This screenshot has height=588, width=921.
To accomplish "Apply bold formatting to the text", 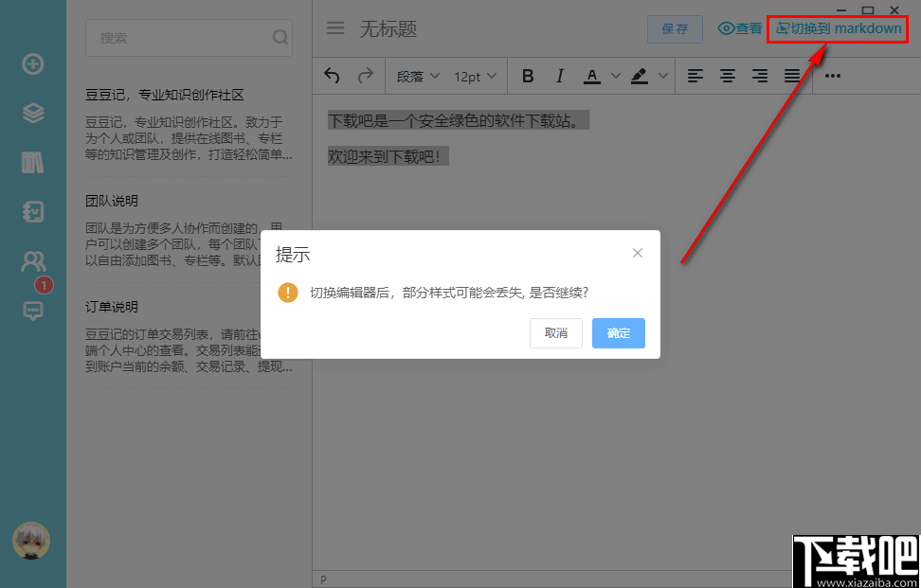I will (x=528, y=76).
